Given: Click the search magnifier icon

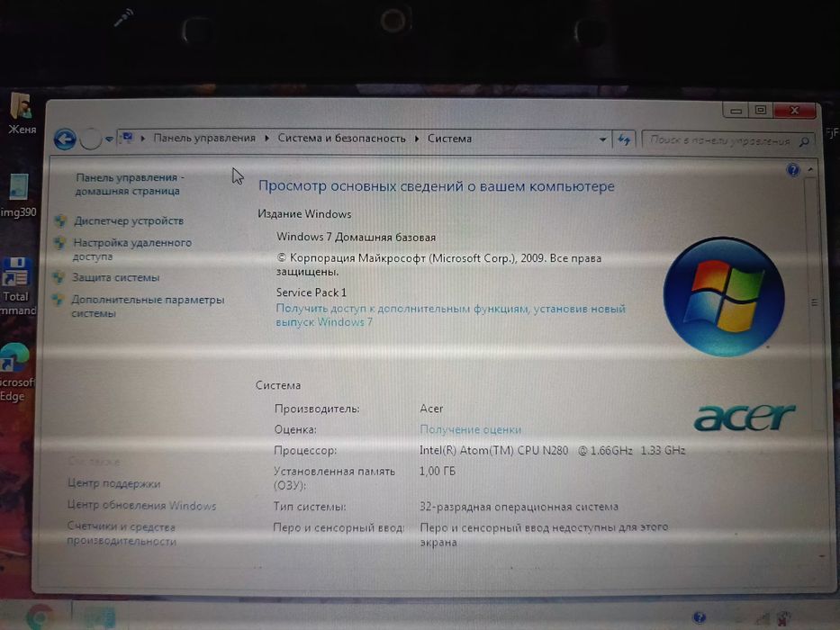Looking at the screenshot, I should (x=804, y=141).
